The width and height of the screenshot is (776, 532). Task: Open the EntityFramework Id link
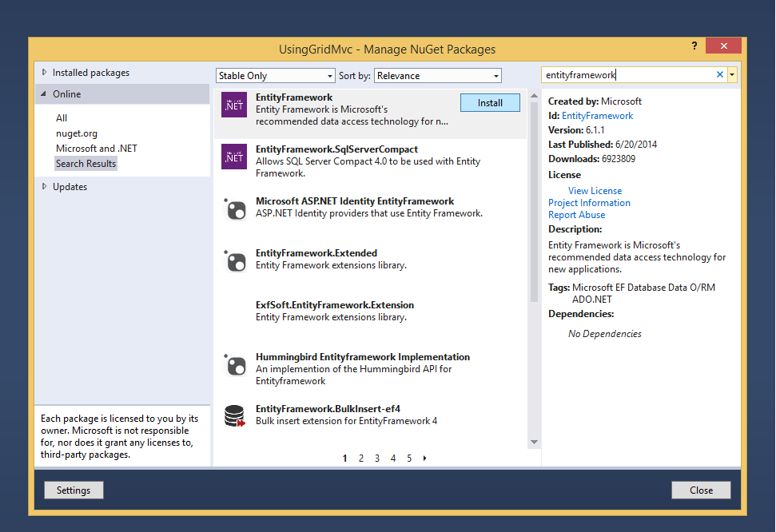click(x=597, y=116)
